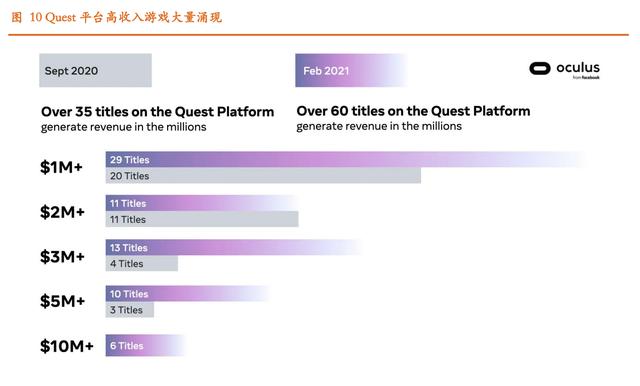Click the 'Over 60 titles' heading
Viewport: 640px width, 386px height.
point(413,111)
